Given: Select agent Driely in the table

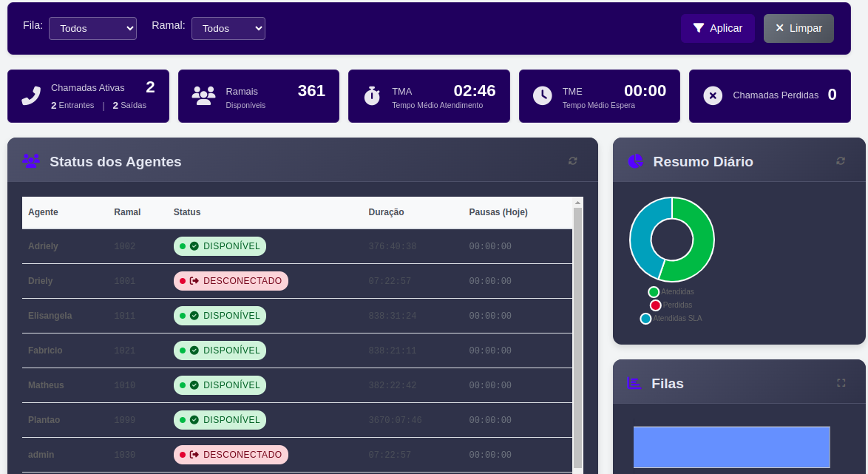Looking at the screenshot, I should (x=41, y=281).
